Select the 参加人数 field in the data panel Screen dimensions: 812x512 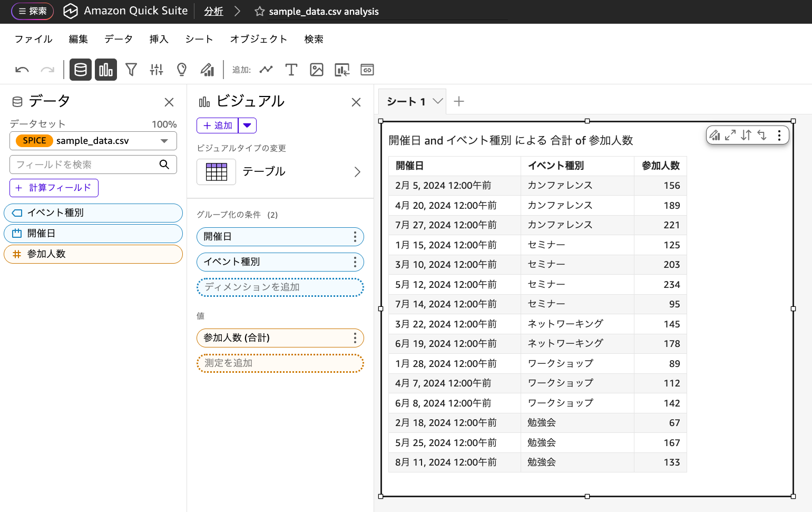coord(93,254)
